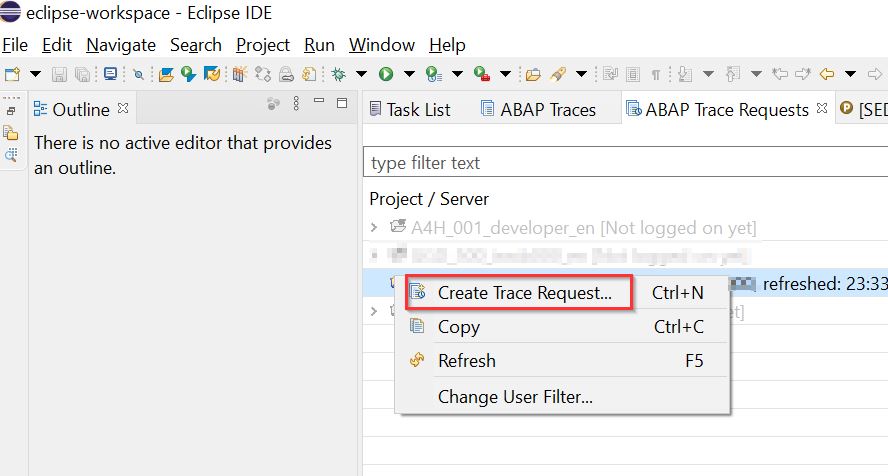Open the Project menu
The height and width of the screenshot is (476, 888).
(x=263, y=45)
